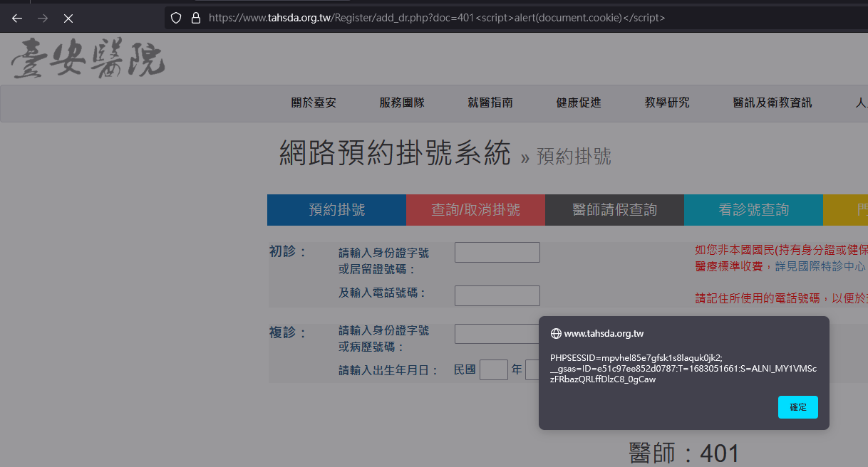This screenshot has width=868, height=467.
Task: Click the 臺安醫院 hospital logo
Action: coord(88,59)
